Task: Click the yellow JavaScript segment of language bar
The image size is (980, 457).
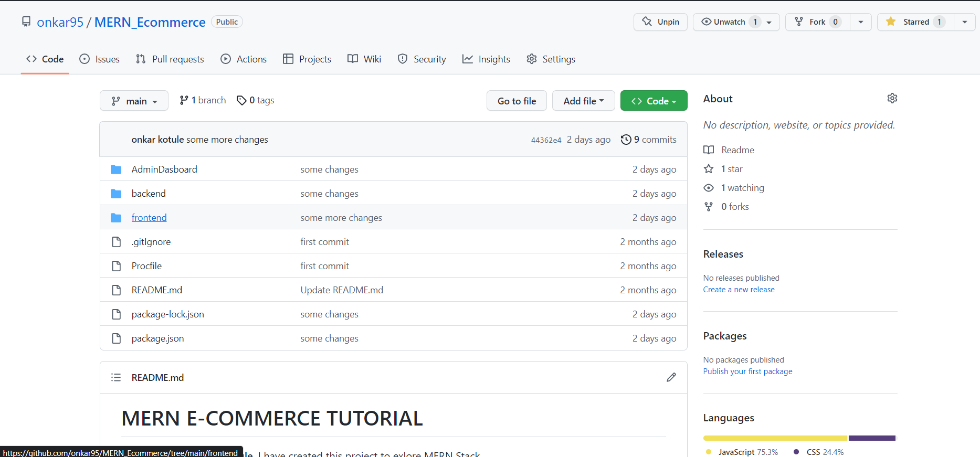Action: pyautogui.click(x=775, y=438)
